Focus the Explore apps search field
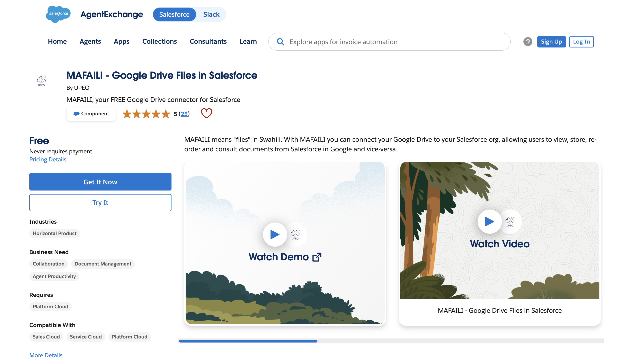The image size is (642, 364). [389, 42]
